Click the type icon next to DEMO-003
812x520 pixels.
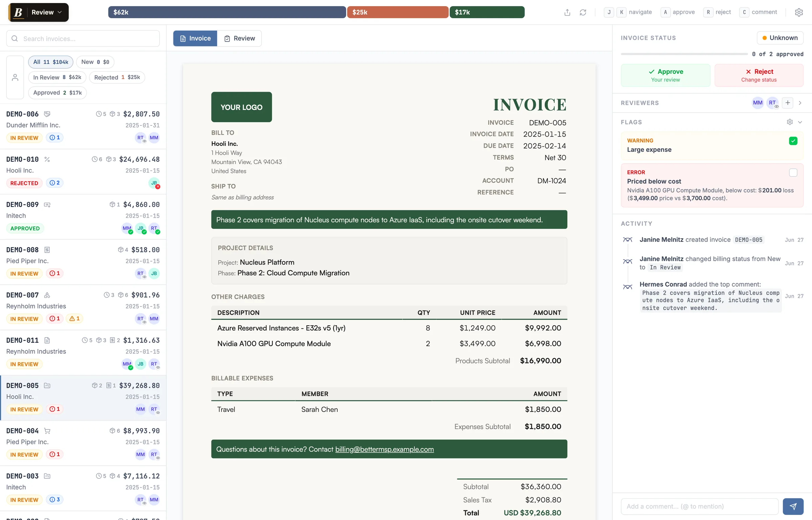click(47, 476)
